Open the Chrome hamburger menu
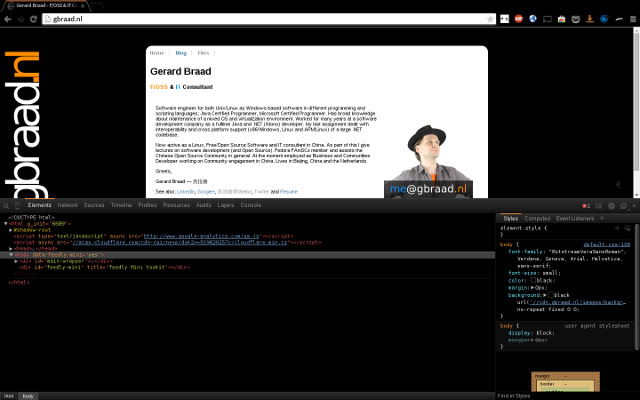 tap(633, 19)
